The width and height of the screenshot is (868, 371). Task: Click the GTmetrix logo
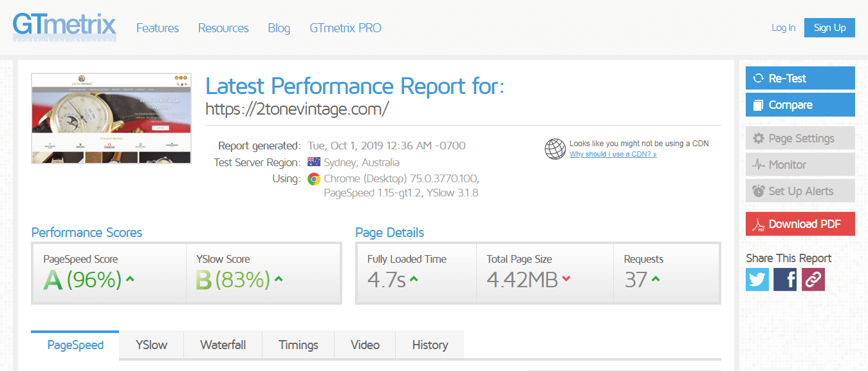(x=64, y=26)
